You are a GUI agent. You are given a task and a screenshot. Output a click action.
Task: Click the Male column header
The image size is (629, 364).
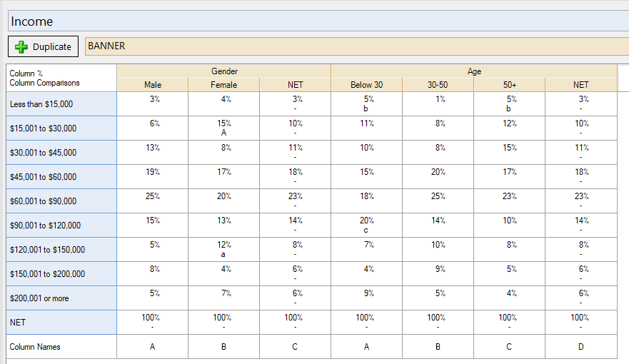pyautogui.click(x=153, y=85)
